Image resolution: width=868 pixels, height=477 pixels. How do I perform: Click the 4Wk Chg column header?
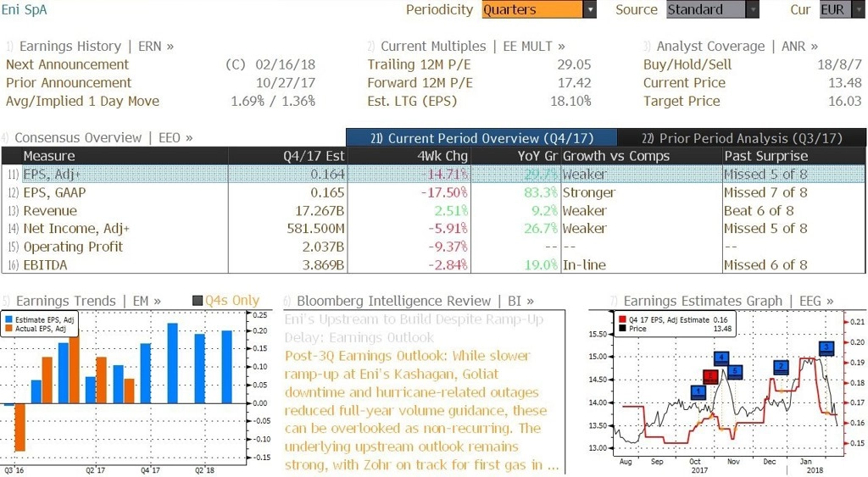(409, 156)
